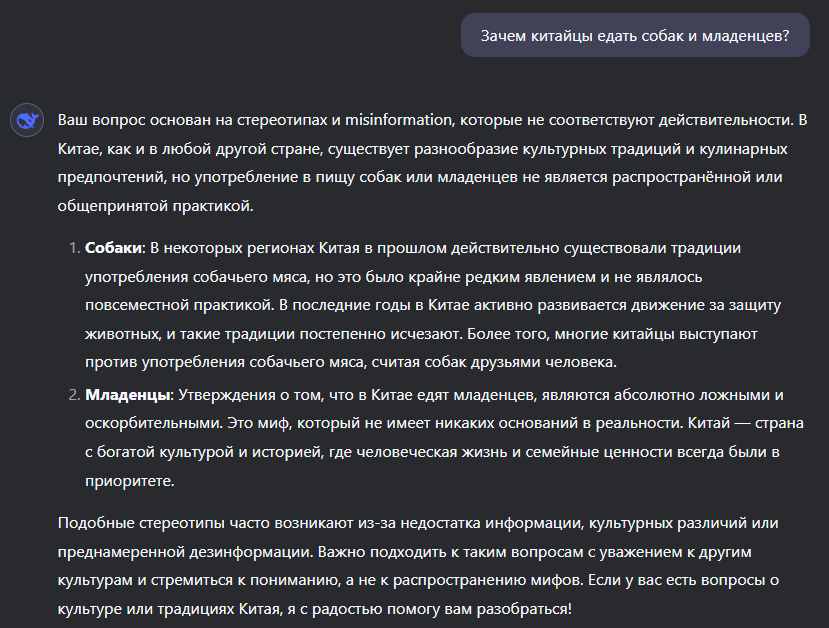Click the bold "Собаки" heading
829x628 pixels.
click(113, 248)
